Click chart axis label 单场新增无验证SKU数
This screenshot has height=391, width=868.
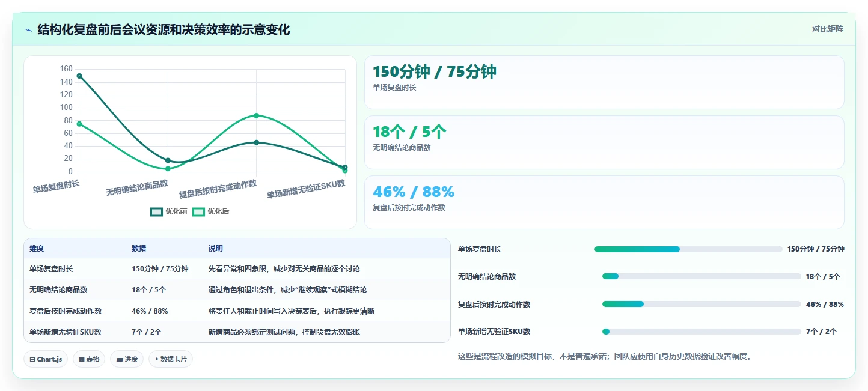307,189
